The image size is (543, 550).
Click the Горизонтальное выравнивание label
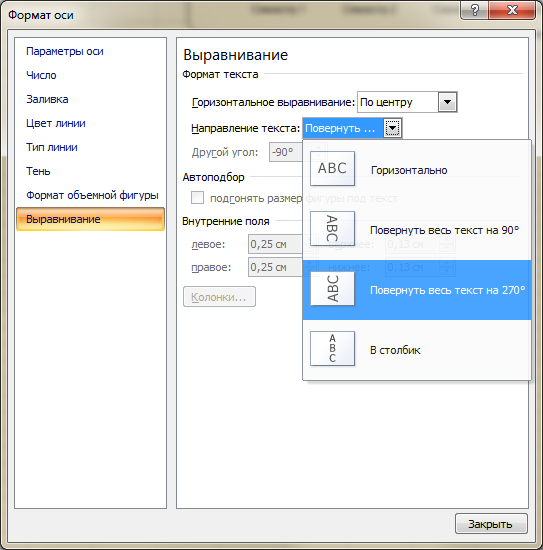273,102
